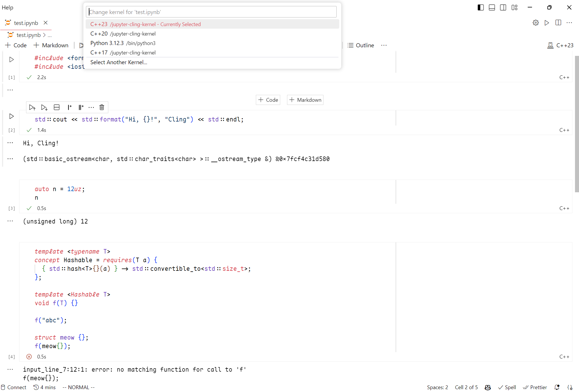Toggle Prettier formatting in the status bar
The image size is (579, 392).
tap(535, 387)
